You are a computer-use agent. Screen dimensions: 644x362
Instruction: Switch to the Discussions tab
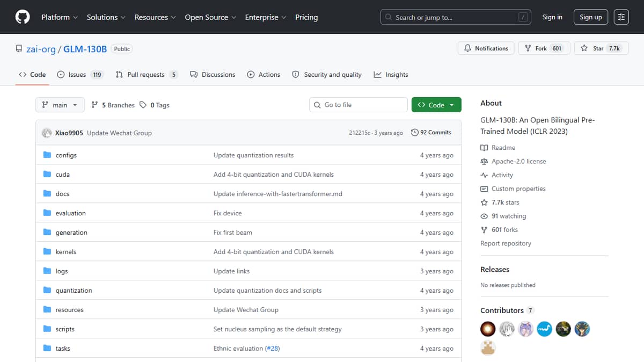213,75
